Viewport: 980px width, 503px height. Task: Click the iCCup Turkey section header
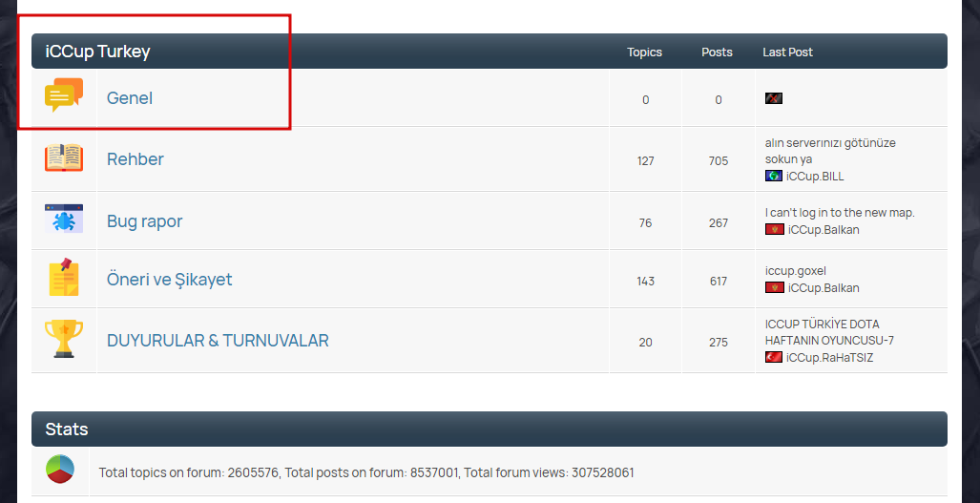pos(97,52)
